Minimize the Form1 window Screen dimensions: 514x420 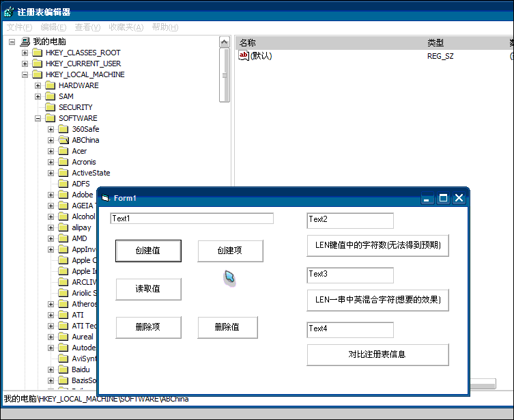click(x=427, y=198)
